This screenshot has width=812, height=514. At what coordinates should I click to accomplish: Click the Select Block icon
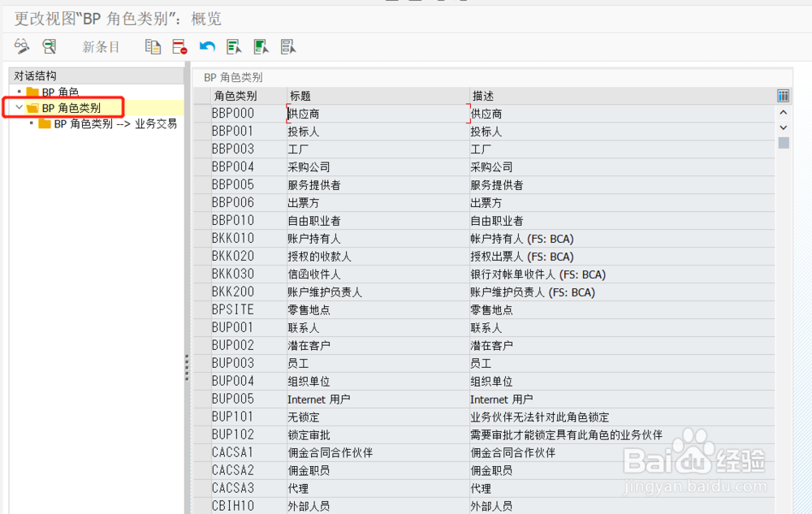pyautogui.click(x=261, y=46)
